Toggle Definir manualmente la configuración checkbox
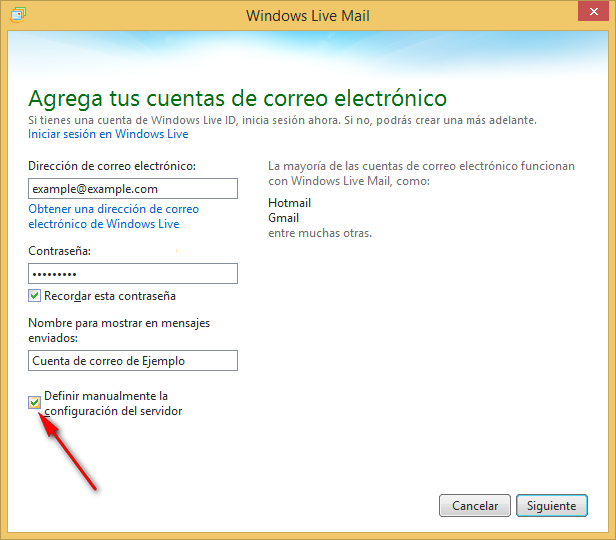The width and height of the screenshot is (616, 540). [x=34, y=402]
